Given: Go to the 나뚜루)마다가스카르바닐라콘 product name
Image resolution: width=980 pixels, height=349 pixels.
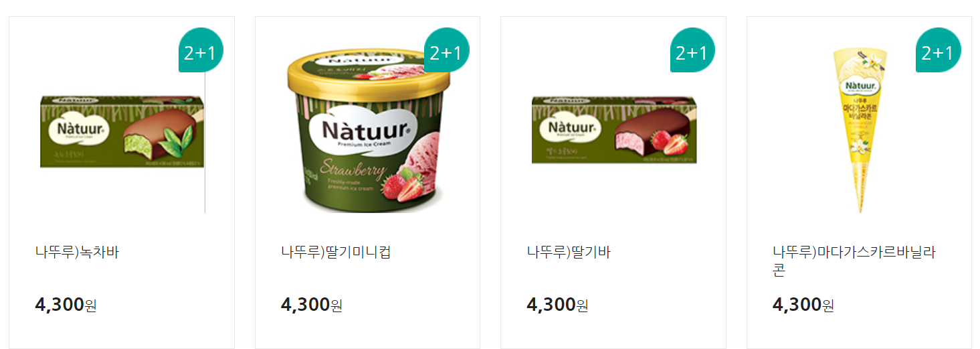Looking at the screenshot, I should point(854,261).
